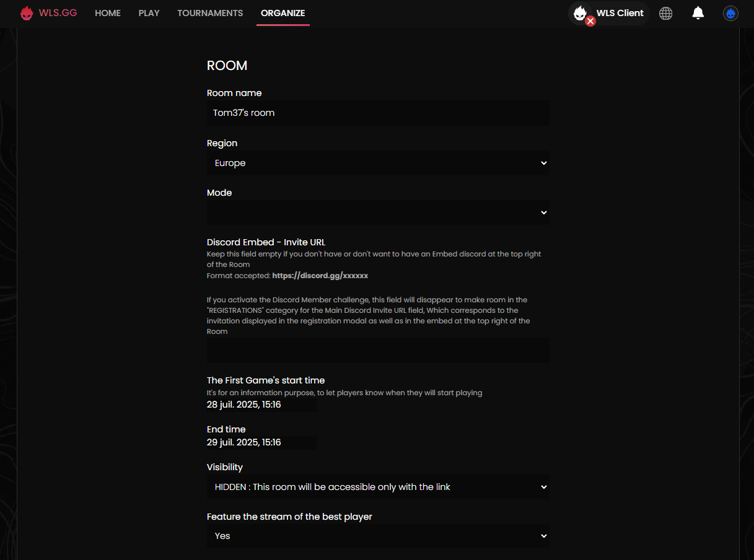Click the Room name field with Tom37's room
Image resolution: width=754 pixels, height=560 pixels.
point(378,113)
